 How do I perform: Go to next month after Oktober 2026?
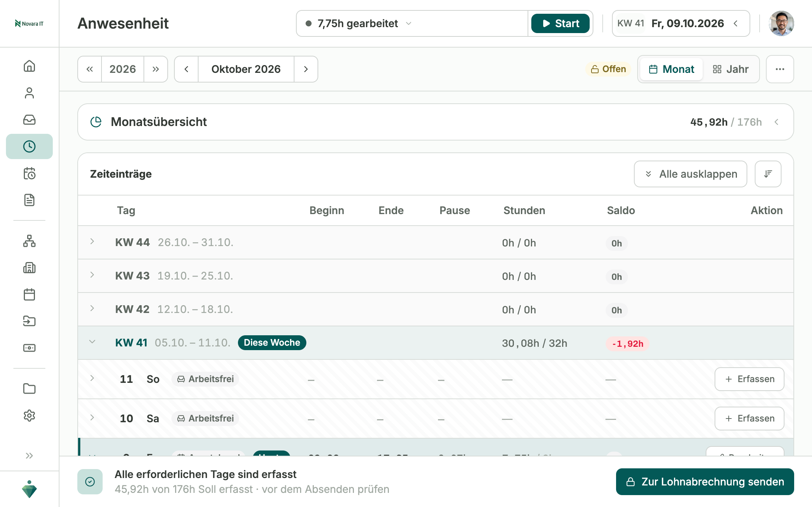[306, 69]
